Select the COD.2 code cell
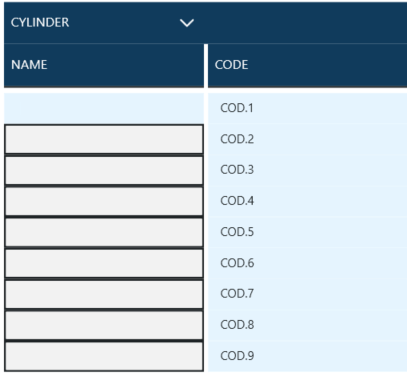 [307, 139]
